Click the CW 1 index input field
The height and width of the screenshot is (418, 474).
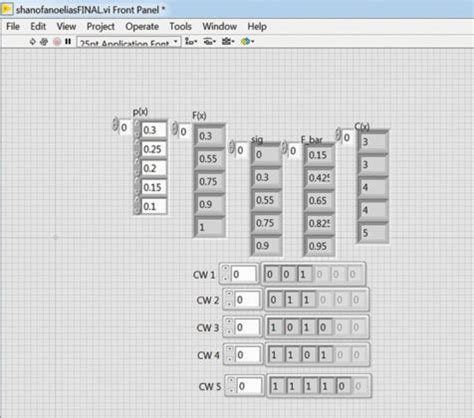pyautogui.click(x=244, y=274)
